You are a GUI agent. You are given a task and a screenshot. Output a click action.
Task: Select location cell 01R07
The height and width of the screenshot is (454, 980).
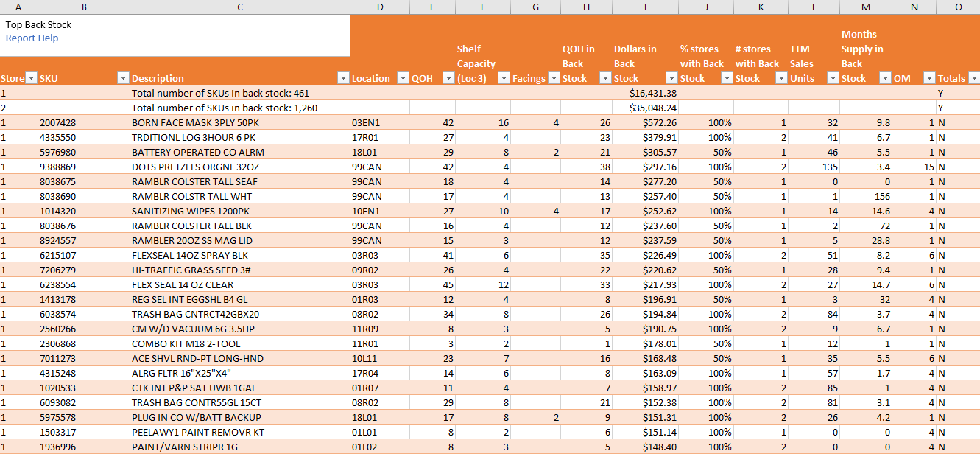(380, 388)
